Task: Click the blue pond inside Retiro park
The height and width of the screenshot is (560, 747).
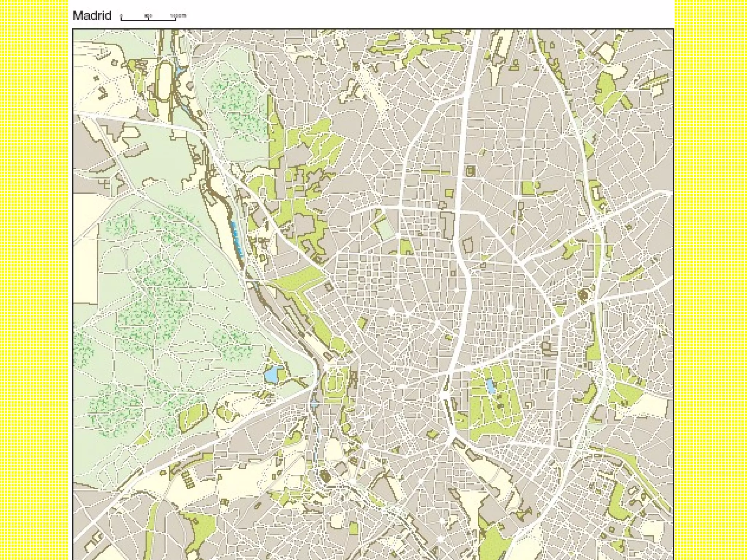Action: tap(491, 386)
